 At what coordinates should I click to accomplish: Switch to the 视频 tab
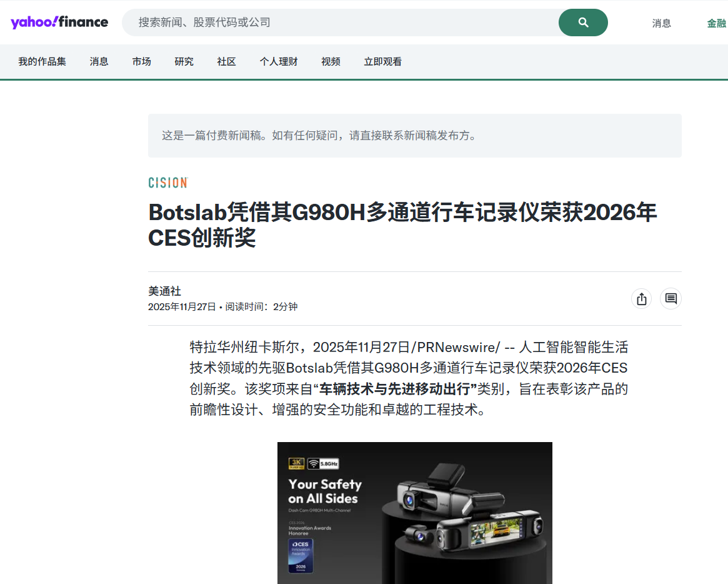tap(331, 61)
